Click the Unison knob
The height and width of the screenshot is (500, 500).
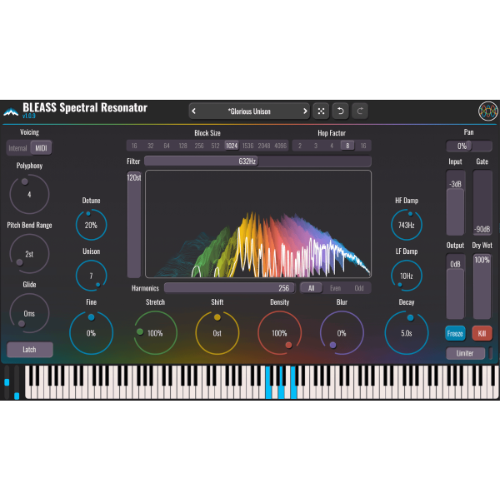[91, 276]
